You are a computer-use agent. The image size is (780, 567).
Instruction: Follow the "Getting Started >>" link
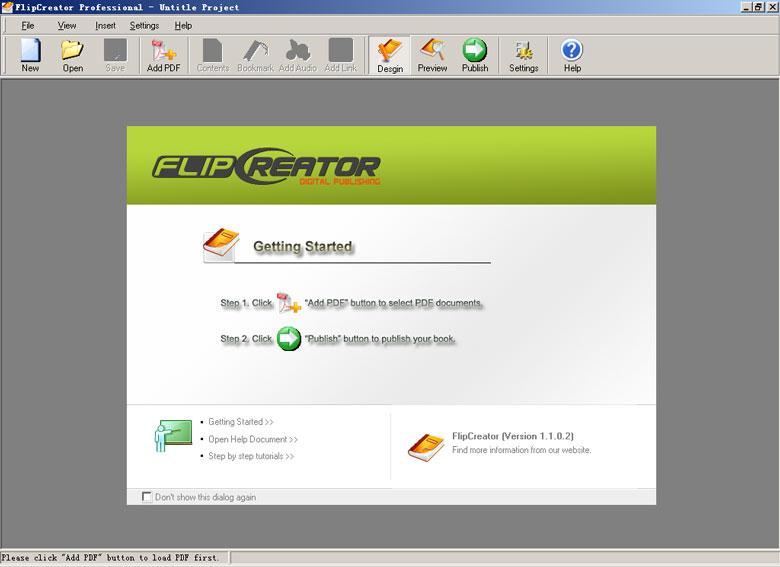[x=240, y=422]
